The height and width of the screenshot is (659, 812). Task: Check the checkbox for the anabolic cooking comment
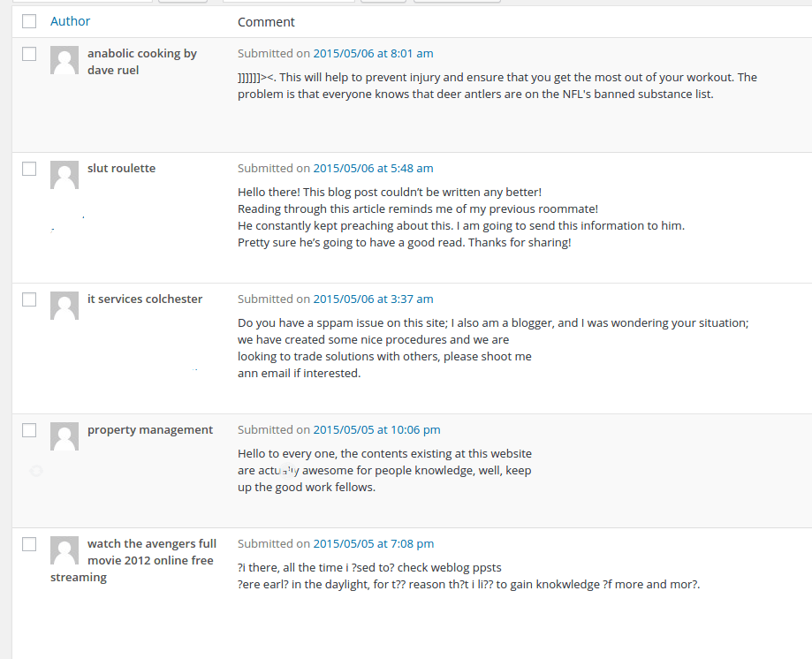tap(29, 53)
